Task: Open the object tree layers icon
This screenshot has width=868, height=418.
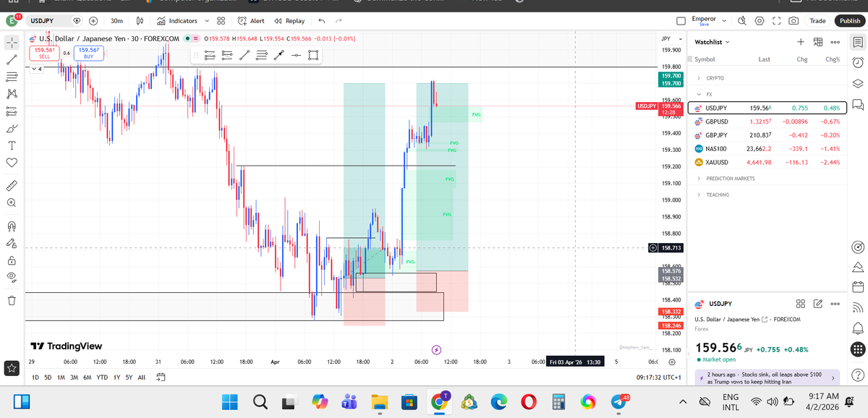Action: pyautogui.click(x=858, y=83)
